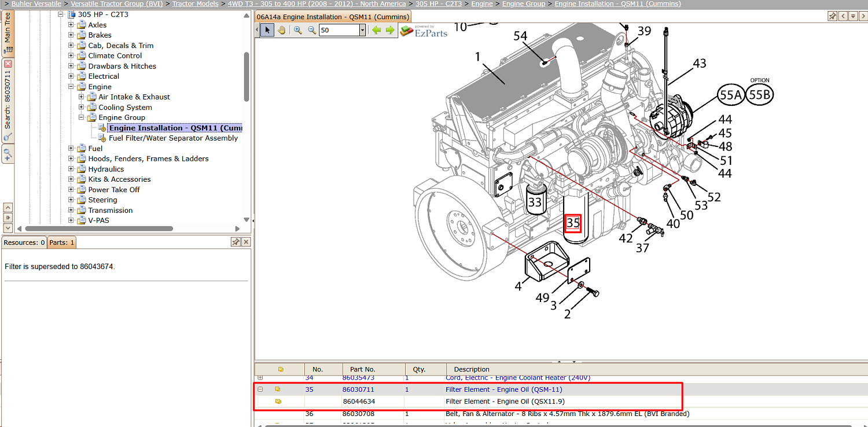Click Fuel Filter/Water Separator document icon
The image size is (868, 427).
[102, 138]
